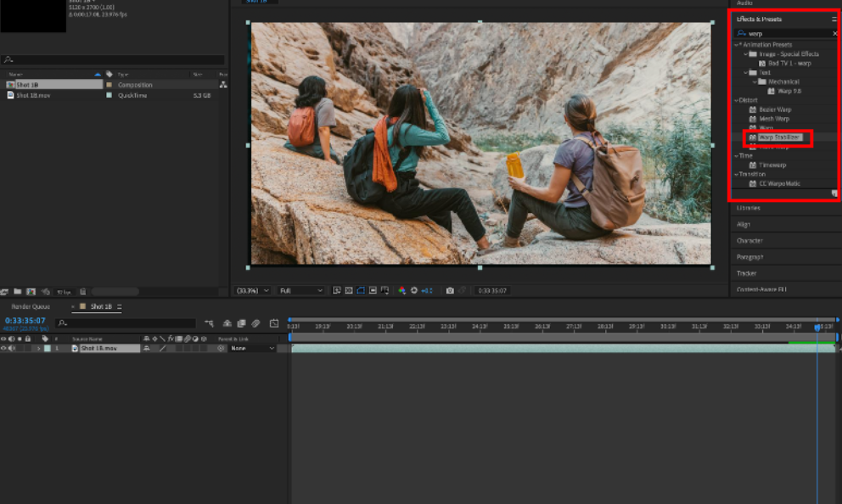
Task: Click the timeline layer search field
Action: [x=126, y=323]
